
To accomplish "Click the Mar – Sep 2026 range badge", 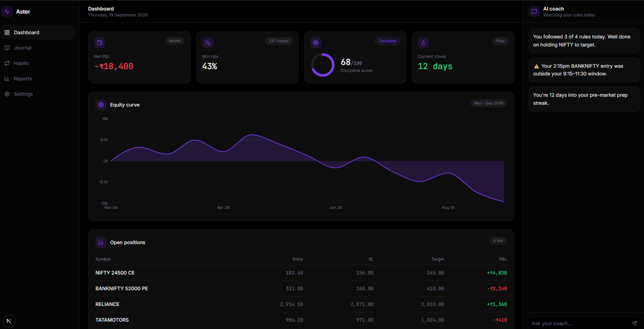I will tap(489, 103).
